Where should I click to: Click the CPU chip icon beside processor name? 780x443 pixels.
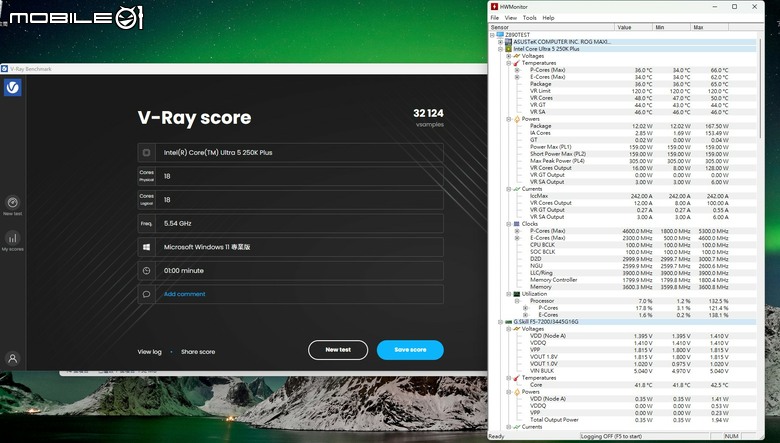146,153
